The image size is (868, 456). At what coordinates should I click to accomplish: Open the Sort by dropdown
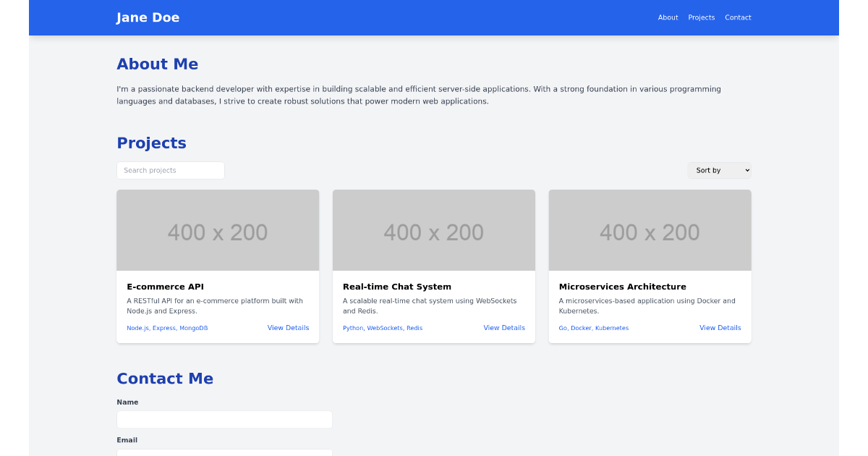pyautogui.click(x=719, y=170)
